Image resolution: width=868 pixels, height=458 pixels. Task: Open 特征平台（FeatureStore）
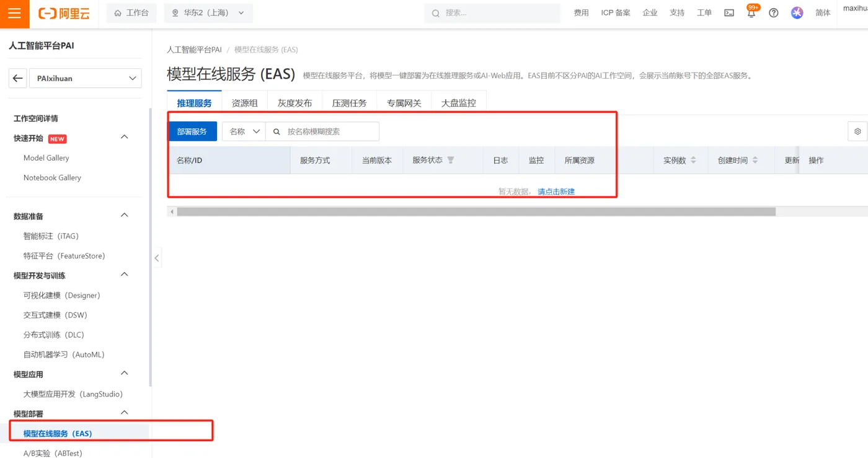coord(64,256)
